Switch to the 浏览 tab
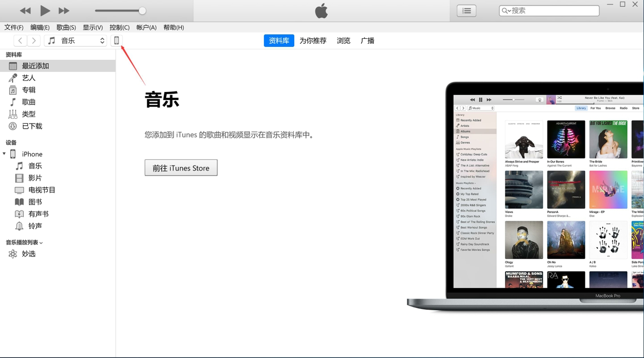644x358 pixels. coord(343,41)
